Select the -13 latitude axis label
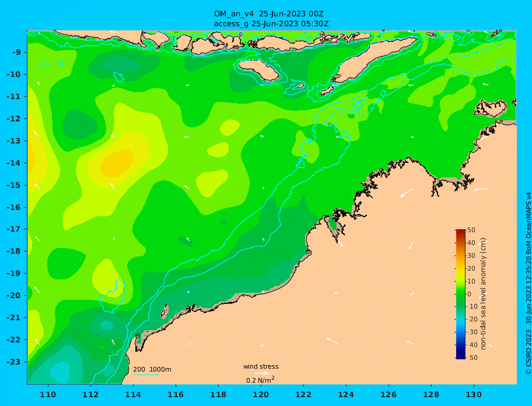Viewport: 532px width, 406px height. [x=14, y=141]
